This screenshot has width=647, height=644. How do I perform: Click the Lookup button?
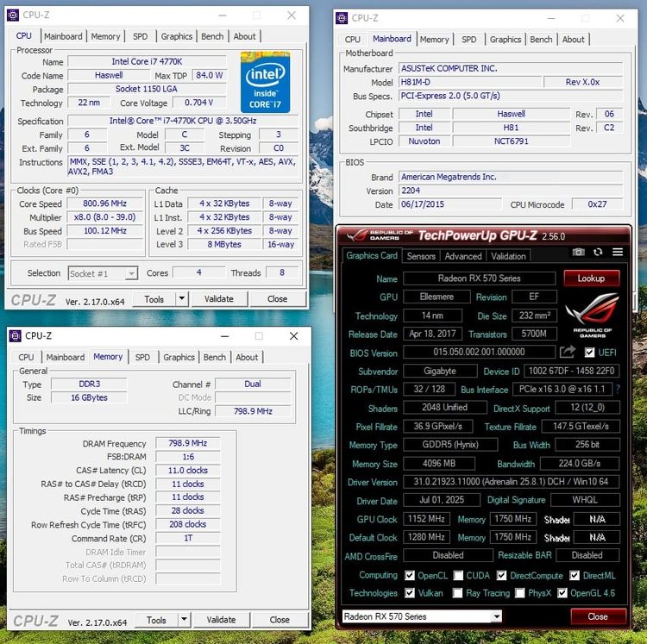click(x=591, y=278)
